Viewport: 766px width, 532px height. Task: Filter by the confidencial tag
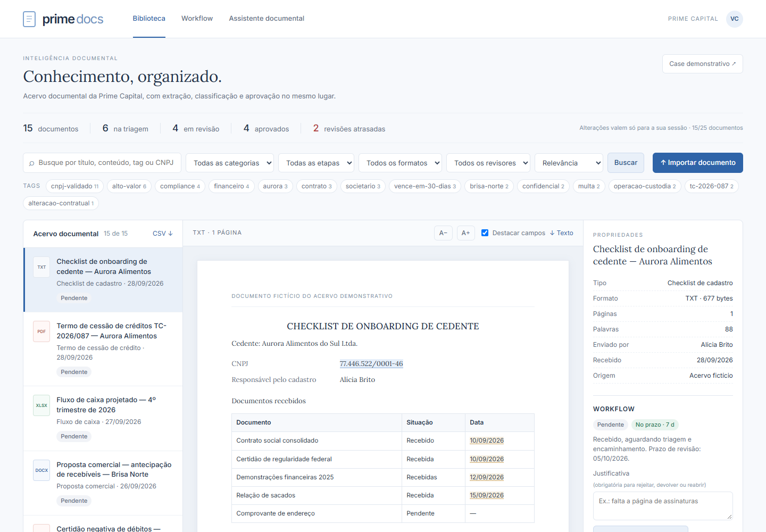[544, 186]
